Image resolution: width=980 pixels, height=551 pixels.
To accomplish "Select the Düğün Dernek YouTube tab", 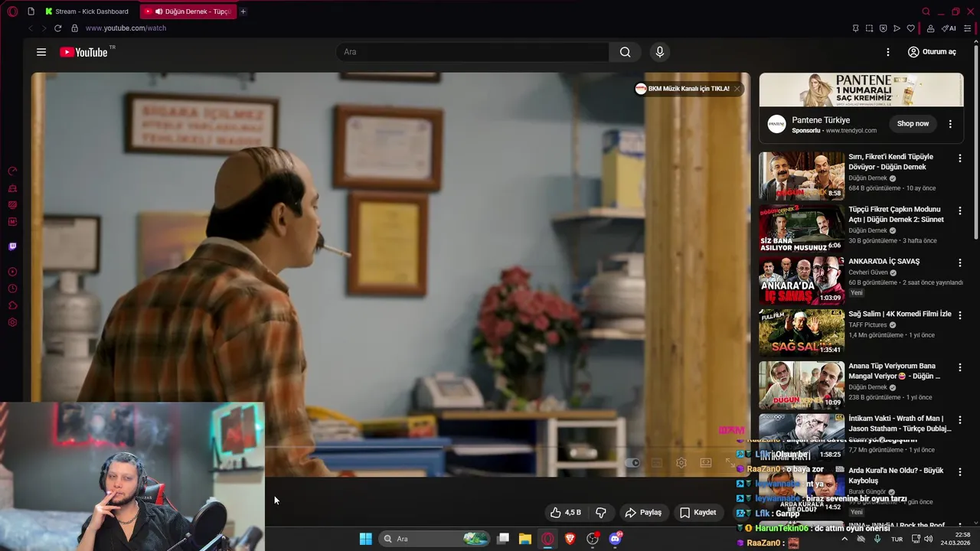I will 188,11.
